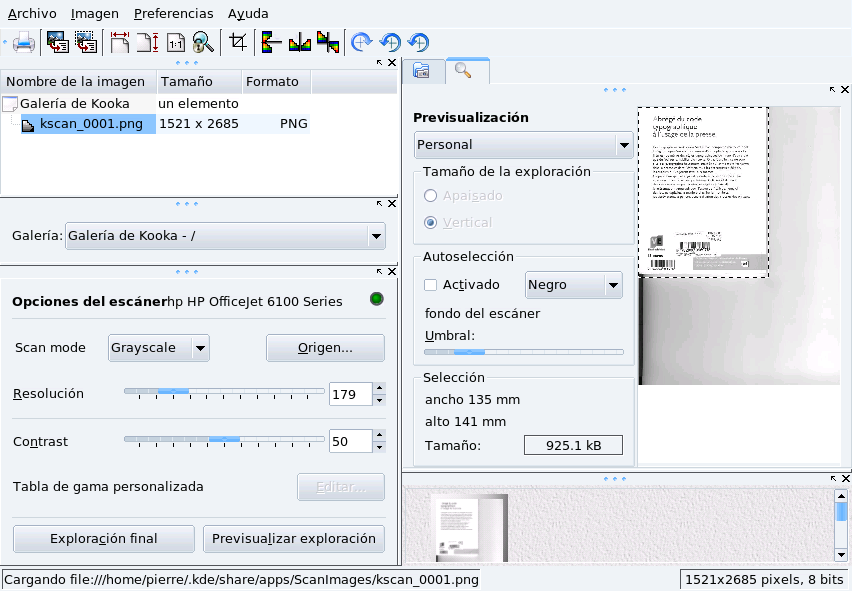Show image at original 1:1 size
This screenshot has width=852, height=591.
[175, 43]
